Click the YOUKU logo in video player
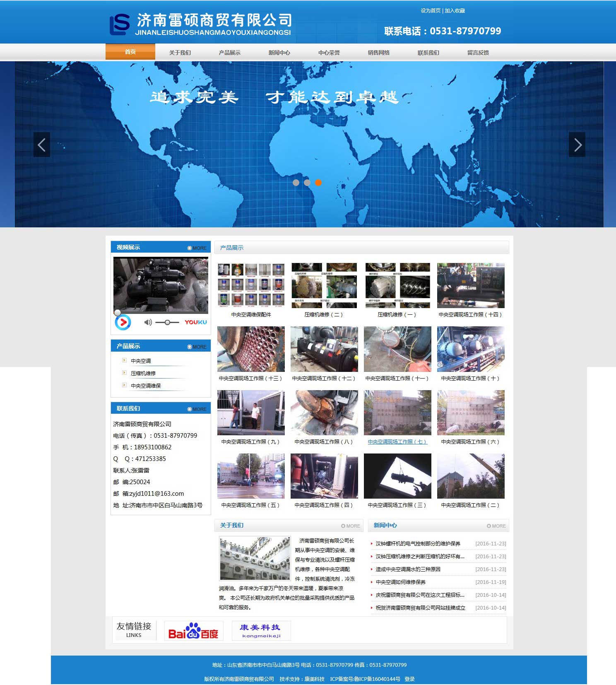Image resolution: width=616 pixels, height=685 pixels. pos(195,322)
